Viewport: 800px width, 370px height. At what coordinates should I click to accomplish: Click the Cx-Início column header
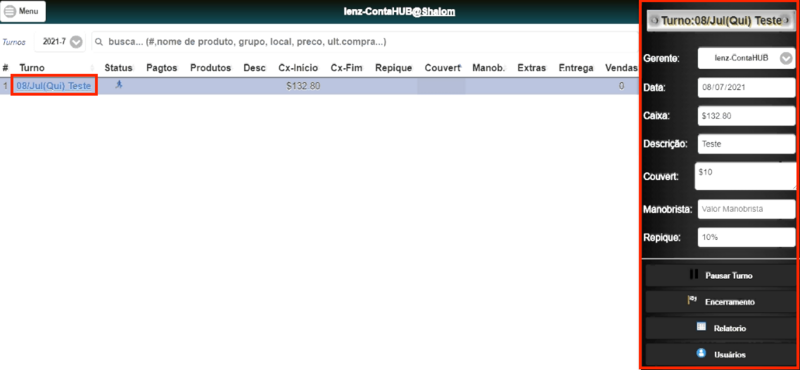click(x=298, y=68)
